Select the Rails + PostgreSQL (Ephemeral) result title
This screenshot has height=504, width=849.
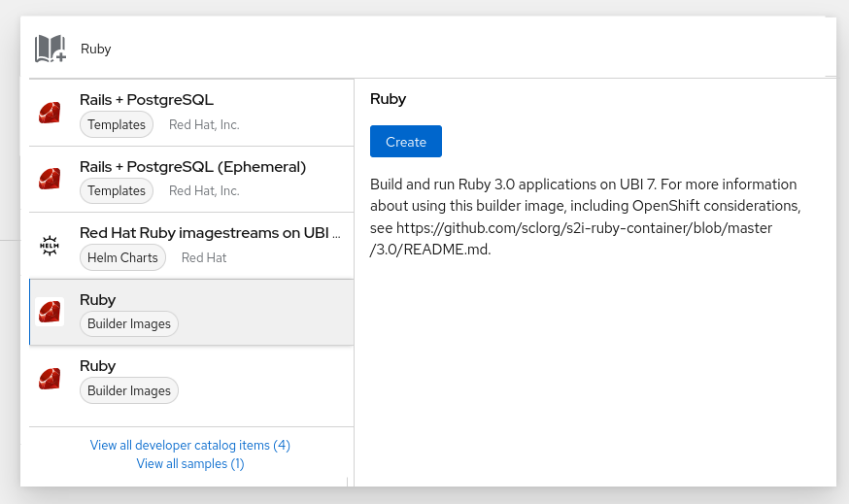coord(192,167)
